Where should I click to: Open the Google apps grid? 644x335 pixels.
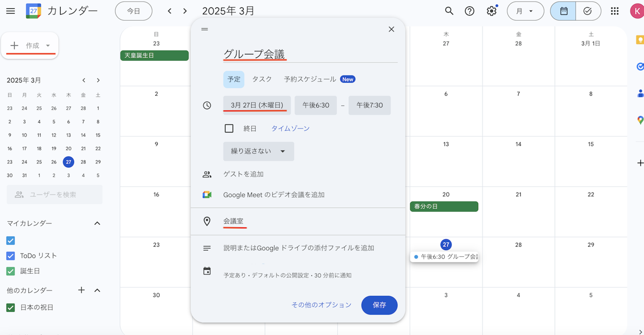(x=615, y=11)
